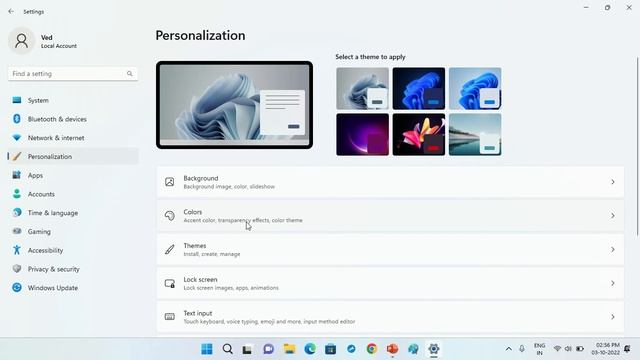The width and height of the screenshot is (640, 360).
Task: Open the volume speaker tray icon
Action: (x=568, y=349)
